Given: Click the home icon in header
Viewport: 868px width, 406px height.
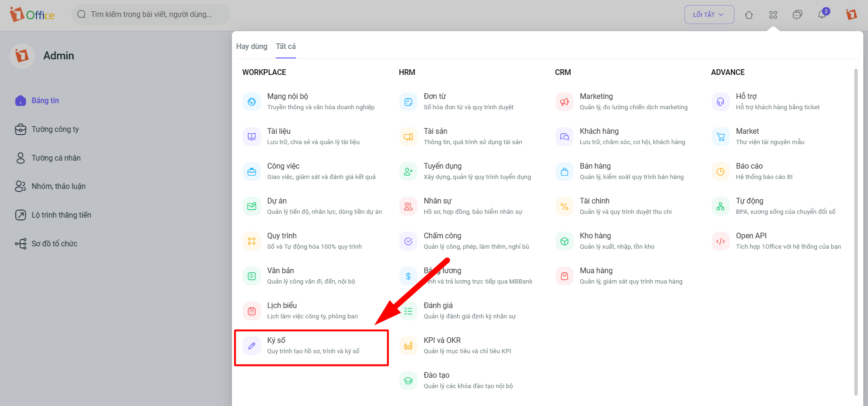Looking at the screenshot, I should coord(749,15).
